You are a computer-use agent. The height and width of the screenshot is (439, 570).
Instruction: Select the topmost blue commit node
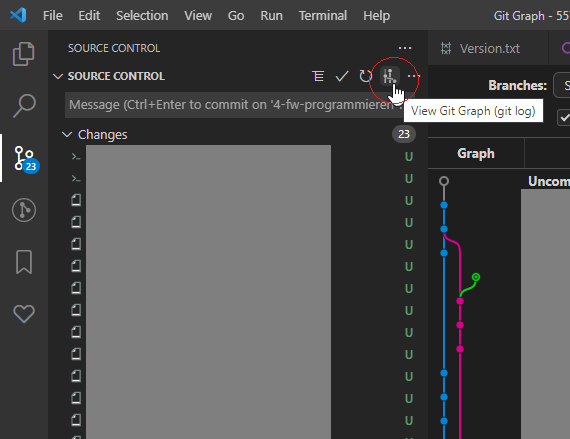tap(444, 205)
